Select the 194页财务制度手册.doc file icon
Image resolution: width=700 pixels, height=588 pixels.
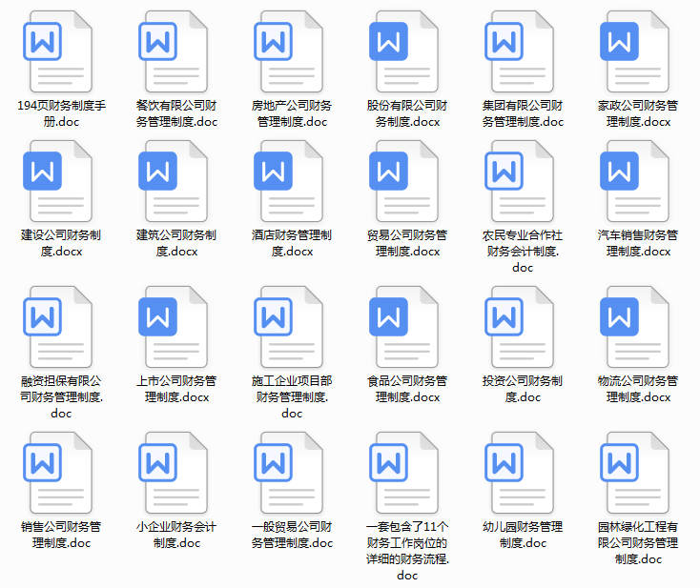pyautogui.click(x=57, y=51)
